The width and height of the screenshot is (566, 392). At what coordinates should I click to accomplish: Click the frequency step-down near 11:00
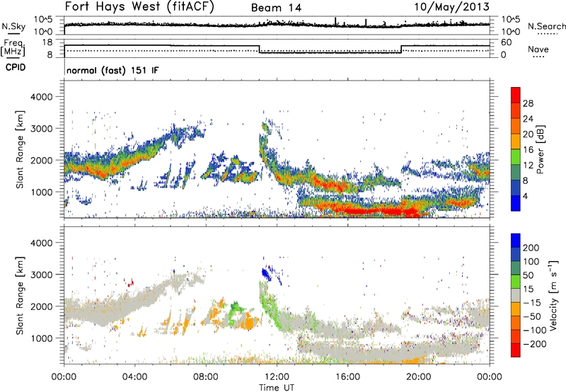tap(260, 49)
